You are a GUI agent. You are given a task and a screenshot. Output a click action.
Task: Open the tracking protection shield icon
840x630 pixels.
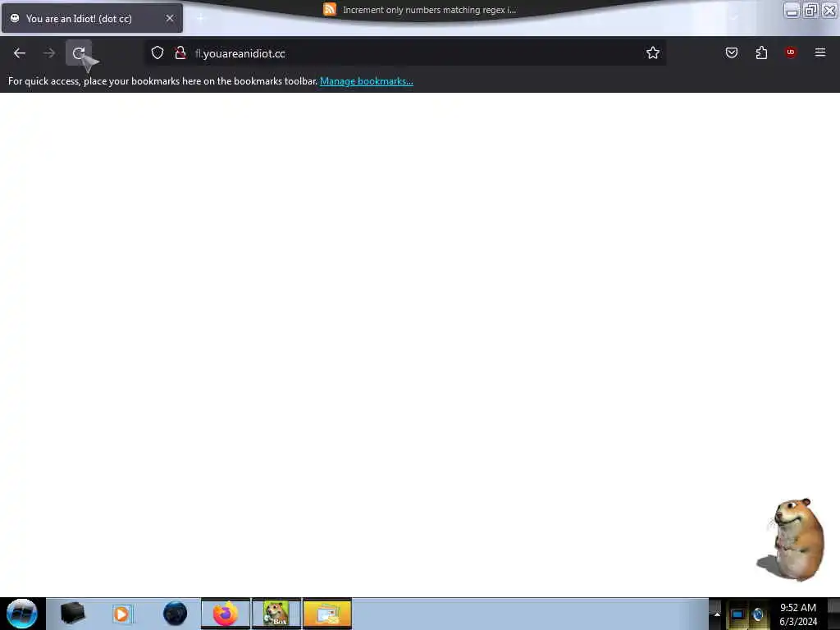(157, 53)
